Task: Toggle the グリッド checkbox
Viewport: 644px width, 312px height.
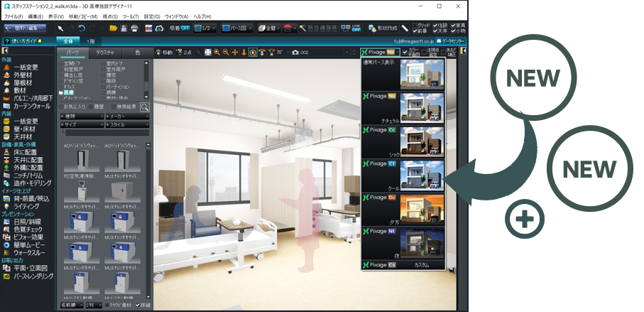Action: tap(415, 25)
